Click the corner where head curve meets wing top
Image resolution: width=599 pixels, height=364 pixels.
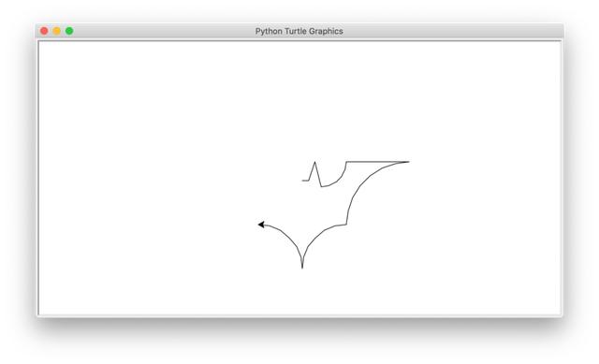pyautogui.click(x=346, y=162)
